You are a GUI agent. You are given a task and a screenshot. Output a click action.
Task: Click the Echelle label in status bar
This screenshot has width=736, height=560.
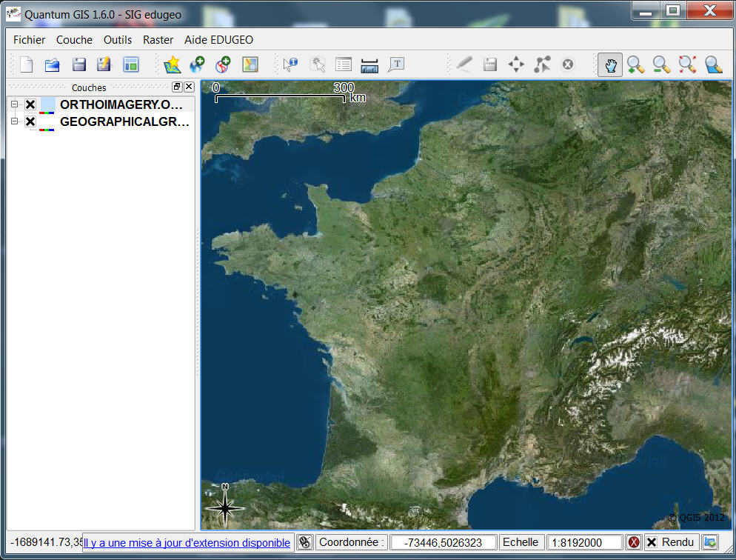click(521, 542)
